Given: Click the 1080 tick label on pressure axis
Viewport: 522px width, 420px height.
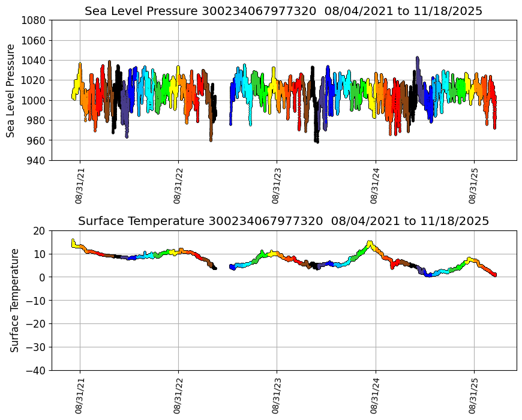Looking at the screenshot, I should click(x=35, y=20).
